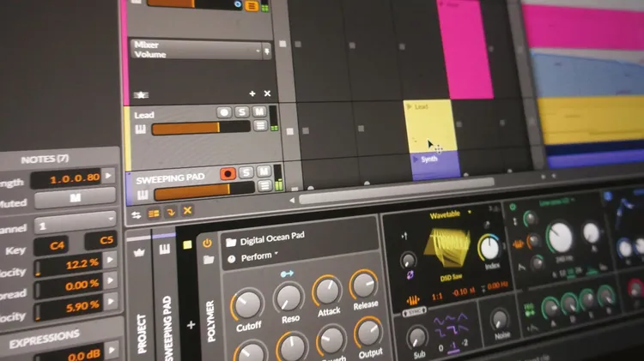Click the yellow Lead clip in launcher
This screenshot has width=644, height=361.
click(x=429, y=126)
